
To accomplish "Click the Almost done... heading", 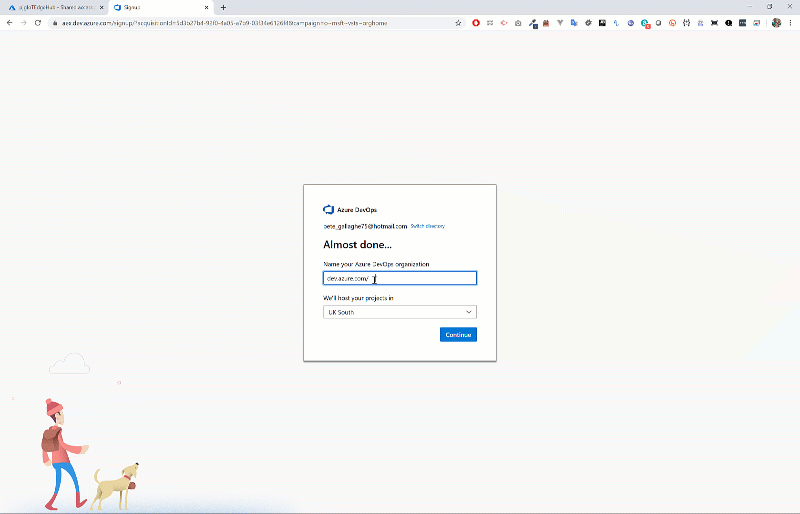I will click(357, 244).
